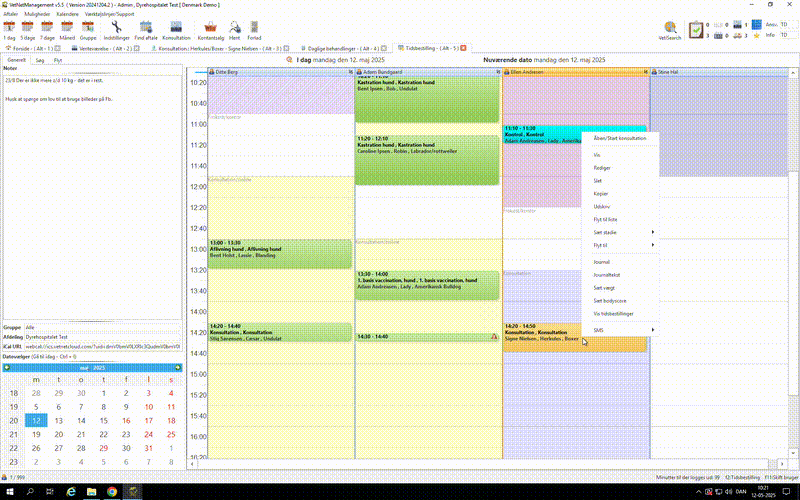Open the Kalendere menu
Screen dimensions: 800x500
(x=67, y=14)
